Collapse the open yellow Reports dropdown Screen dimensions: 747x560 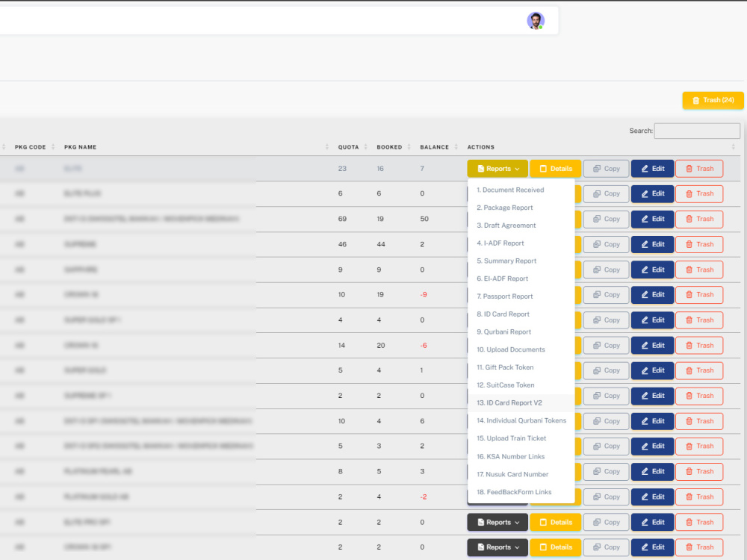498,169
